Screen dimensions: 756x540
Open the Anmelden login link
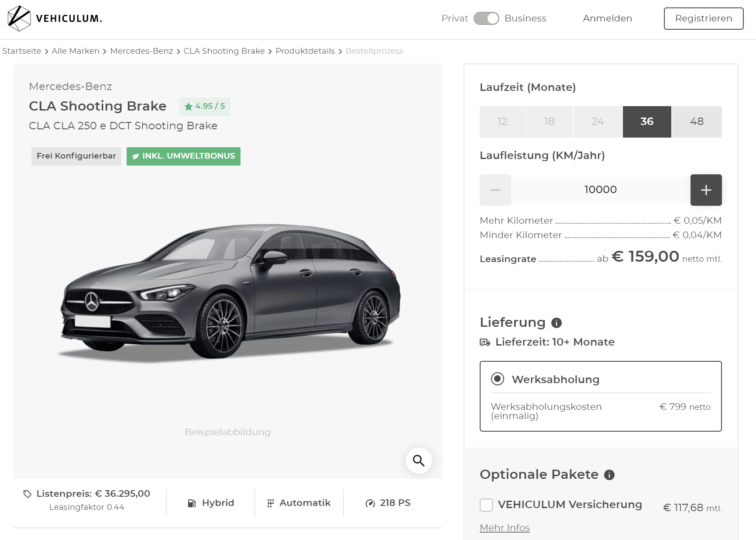click(608, 18)
